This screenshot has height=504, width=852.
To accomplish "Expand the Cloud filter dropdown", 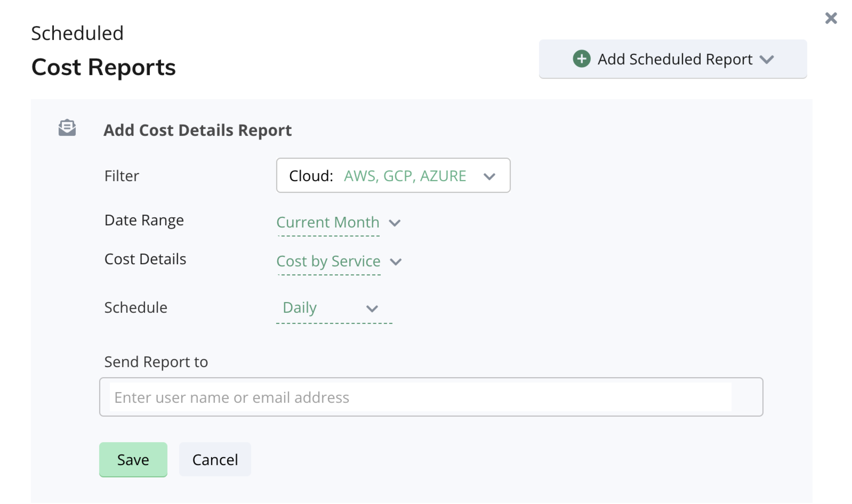I will tap(394, 176).
